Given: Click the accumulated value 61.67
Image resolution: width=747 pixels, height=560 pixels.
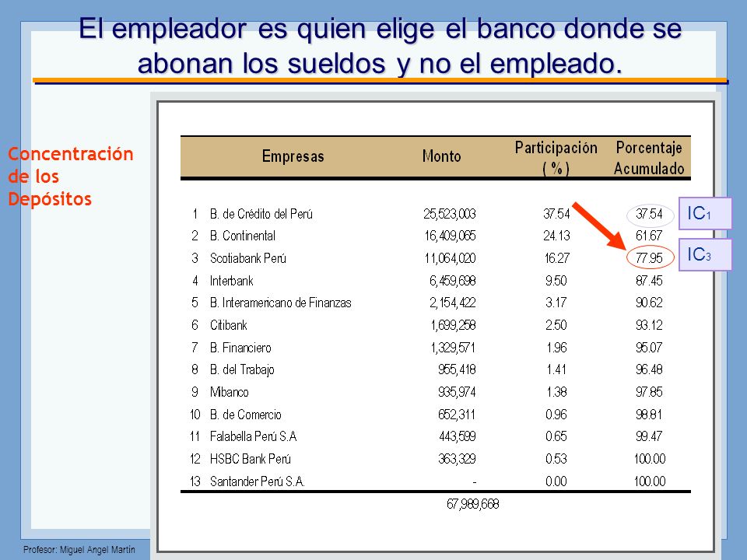Looking at the screenshot, I should tap(649, 236).
